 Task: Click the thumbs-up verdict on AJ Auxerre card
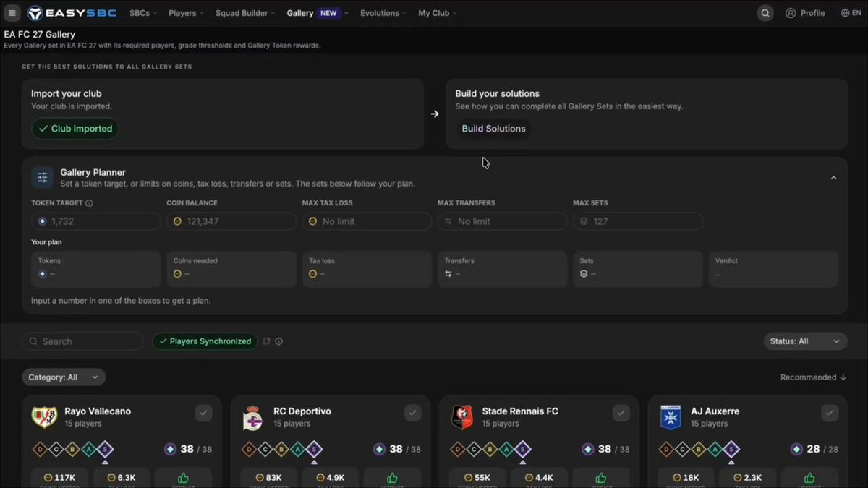(x=809, y=478)
